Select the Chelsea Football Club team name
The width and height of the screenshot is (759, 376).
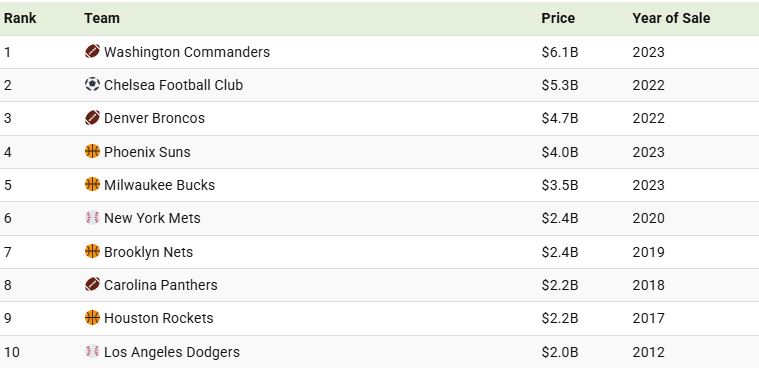(173, 85)
